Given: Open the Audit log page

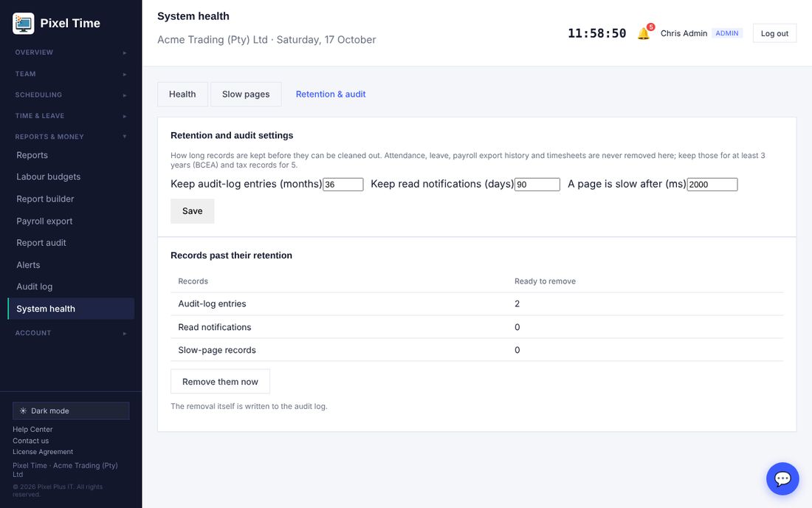Looking at the screenshot, I should [71, 287].
